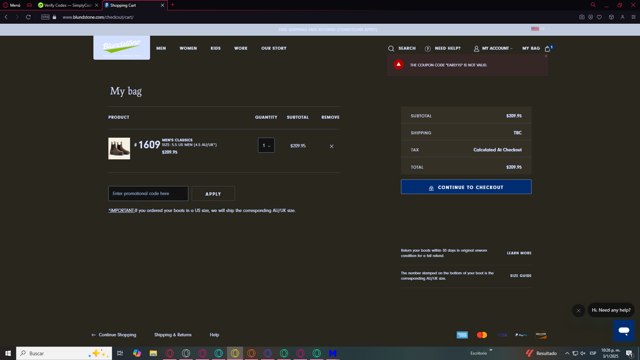Click the promotional code input field

[148, 193]
